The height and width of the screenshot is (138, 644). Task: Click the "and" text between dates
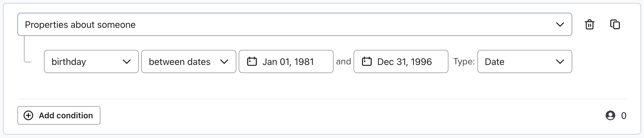point(343,61)
